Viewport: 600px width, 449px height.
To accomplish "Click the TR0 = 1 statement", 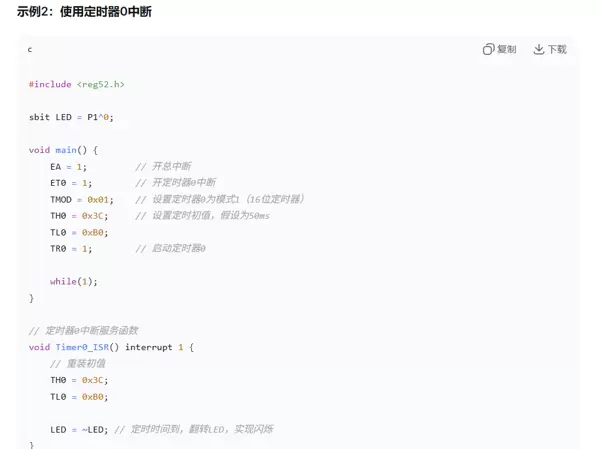I will (x=72, y=248).
